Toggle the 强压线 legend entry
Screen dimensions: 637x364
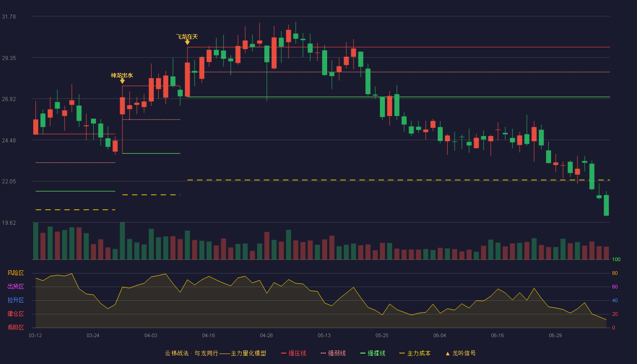[293, 353]
